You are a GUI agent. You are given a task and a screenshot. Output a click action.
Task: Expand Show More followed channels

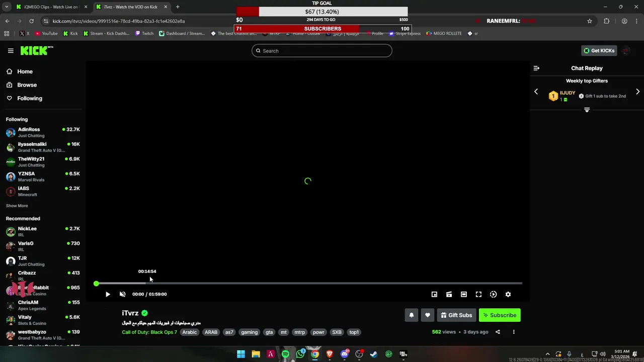tap(17, 206)
